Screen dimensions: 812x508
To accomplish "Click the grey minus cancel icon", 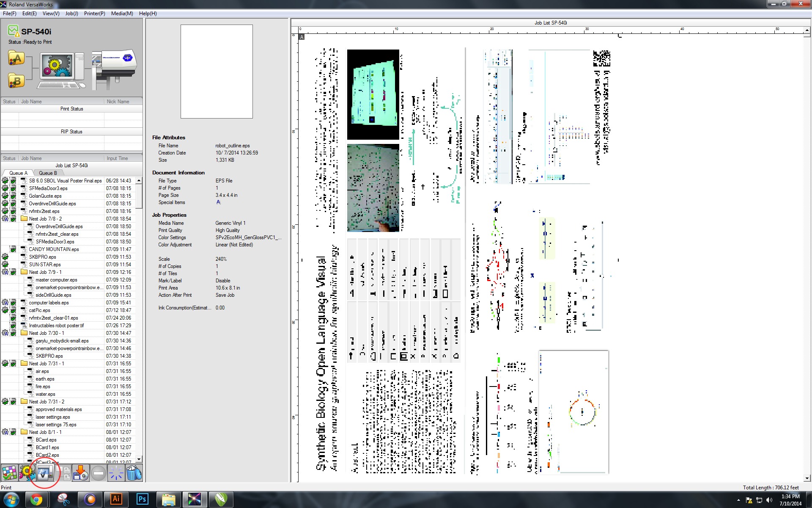I will (98, 473).
